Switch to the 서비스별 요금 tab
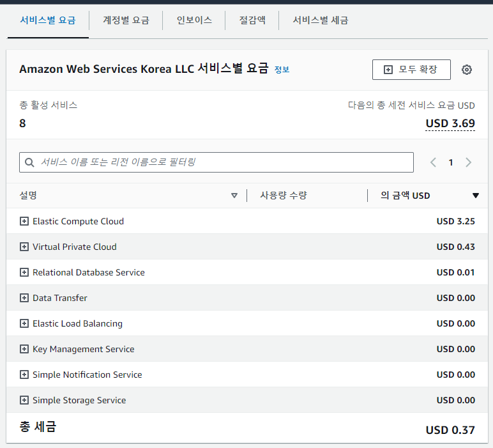Viewport: 493px width, 448px height. coord(48,20)
